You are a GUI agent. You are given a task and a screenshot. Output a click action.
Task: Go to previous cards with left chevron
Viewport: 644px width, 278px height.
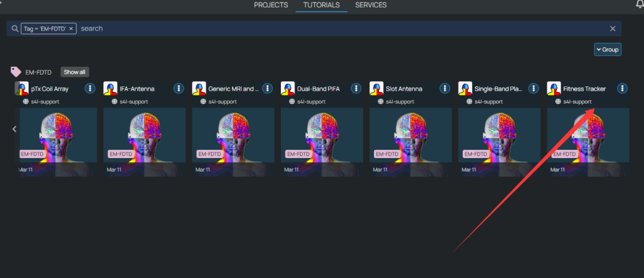tap(14, 129)
